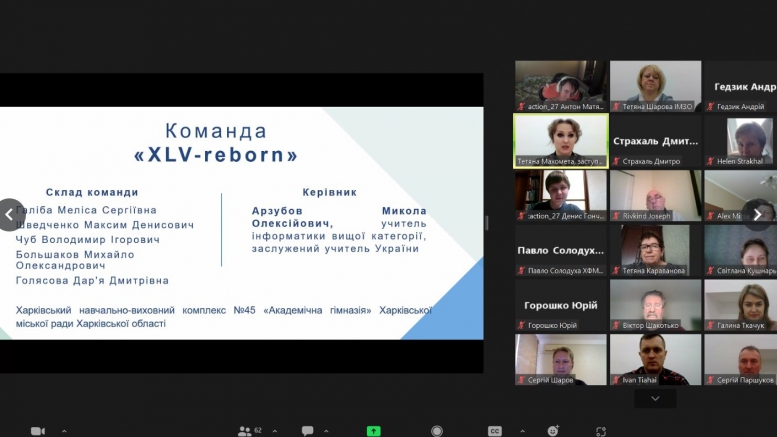Click muted mic icon of Павло Солодуха ХФМ
Viewport: 777px width, 437px height.
coord(521,271)
